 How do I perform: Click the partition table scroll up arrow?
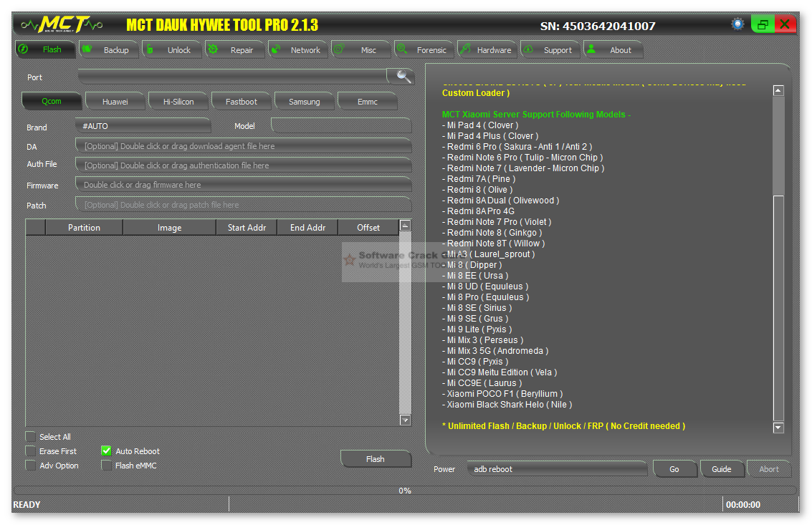(406, 225)
